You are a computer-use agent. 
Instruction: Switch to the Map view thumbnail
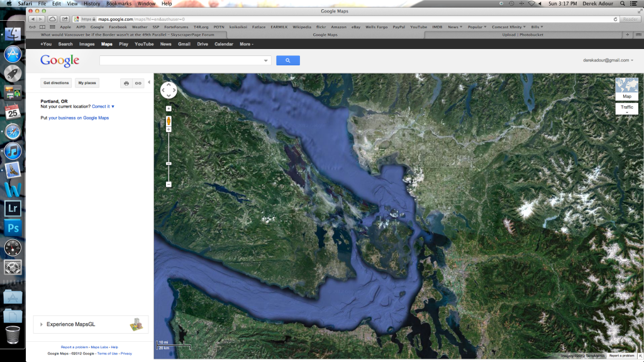pyautogui.click(x=627, y=89)
